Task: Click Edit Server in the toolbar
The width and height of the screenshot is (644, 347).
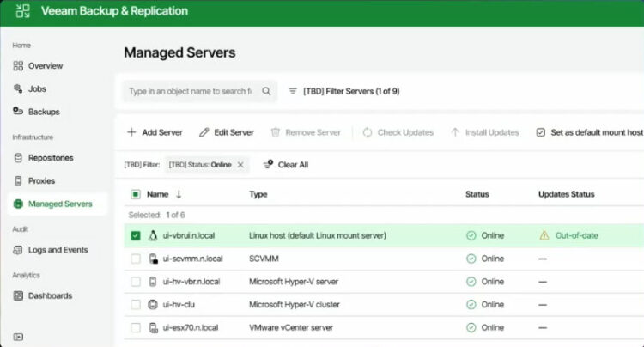Action: click(227, 133)
